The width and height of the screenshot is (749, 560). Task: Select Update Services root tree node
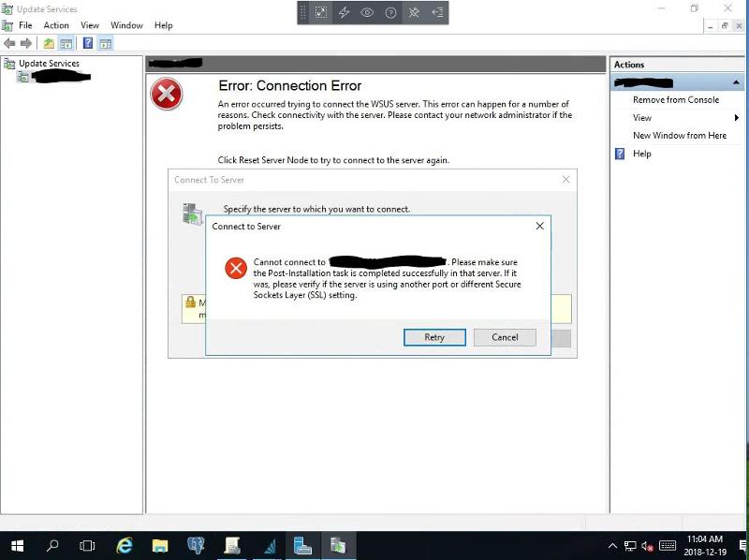click(x=49, y=63)
